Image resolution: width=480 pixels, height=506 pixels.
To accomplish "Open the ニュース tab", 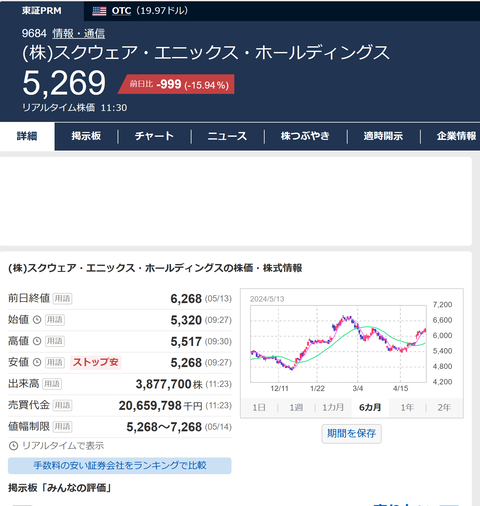I will pyautogui.click(x=227, y=136).
